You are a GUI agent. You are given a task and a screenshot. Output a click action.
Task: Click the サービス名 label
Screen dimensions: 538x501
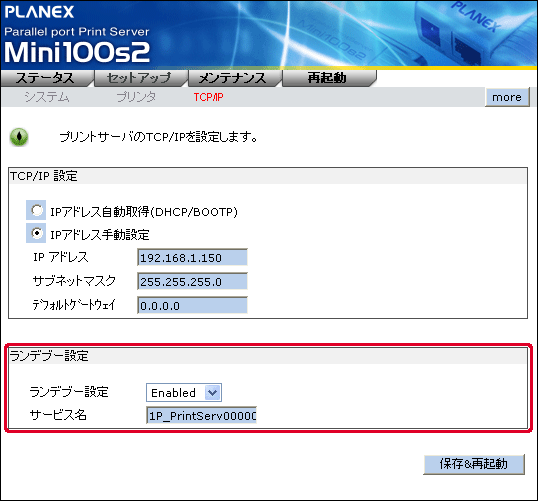58,415
